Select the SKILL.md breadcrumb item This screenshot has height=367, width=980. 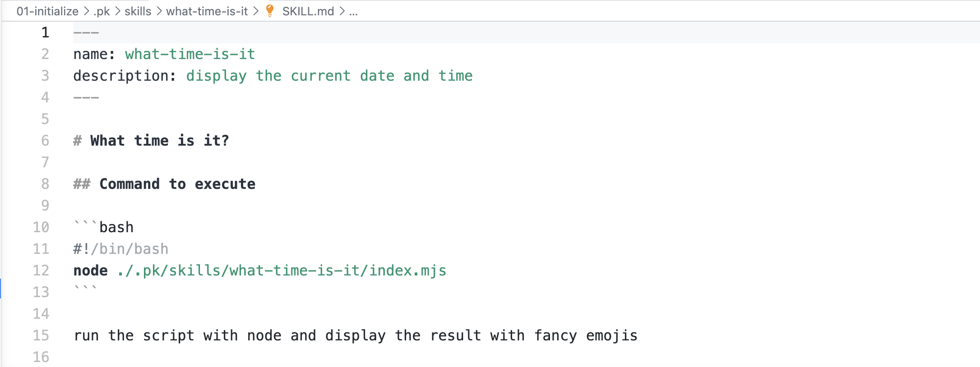[308, 11]
